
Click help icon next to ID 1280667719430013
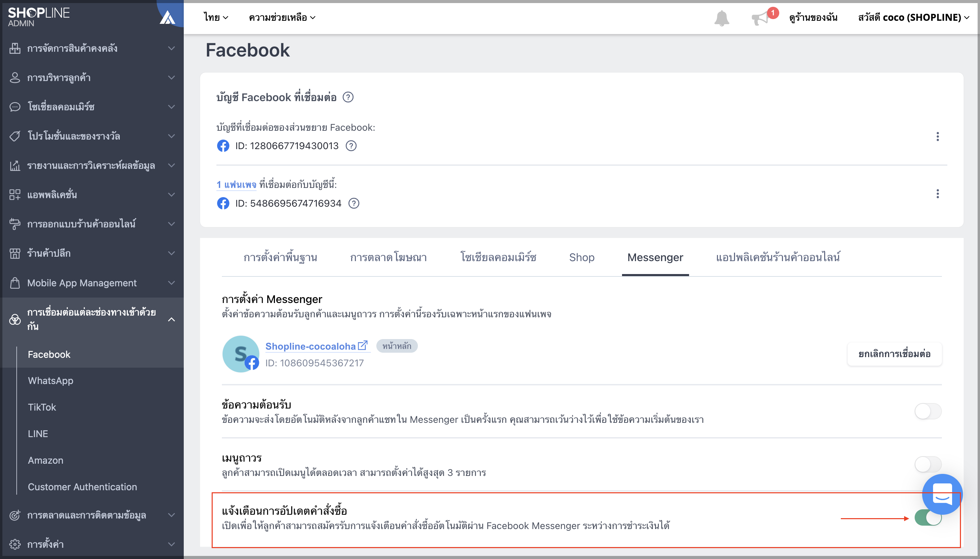pyautogui.click(x=351, y=146)
